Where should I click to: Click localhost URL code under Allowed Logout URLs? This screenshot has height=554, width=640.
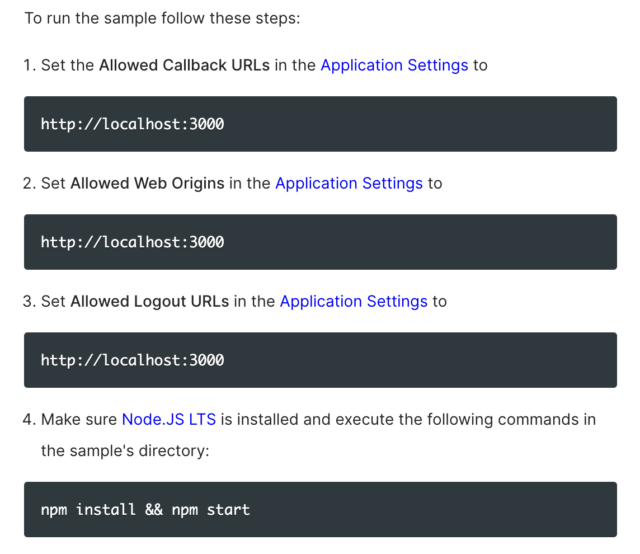pyautogui.click(x=133, y=360)
